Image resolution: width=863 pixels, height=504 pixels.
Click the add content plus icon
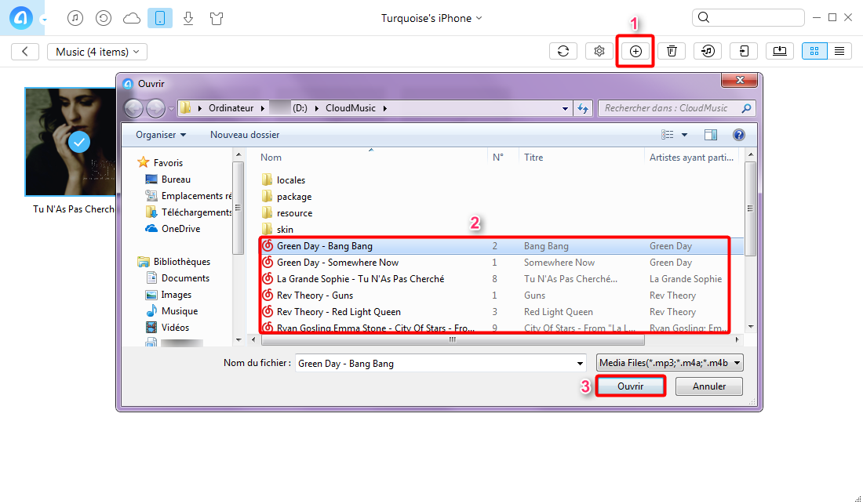pyautogui.click(x=635, y=51)
